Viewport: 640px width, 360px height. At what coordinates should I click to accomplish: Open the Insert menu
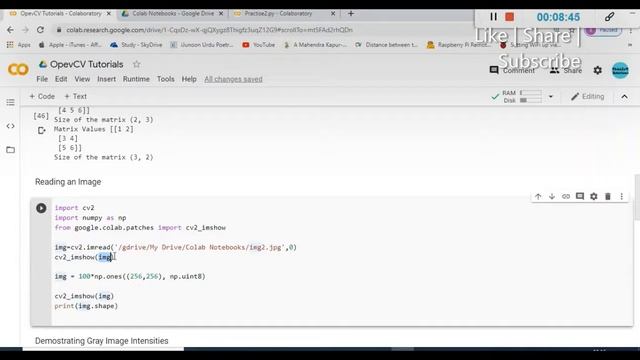point(107,79)
